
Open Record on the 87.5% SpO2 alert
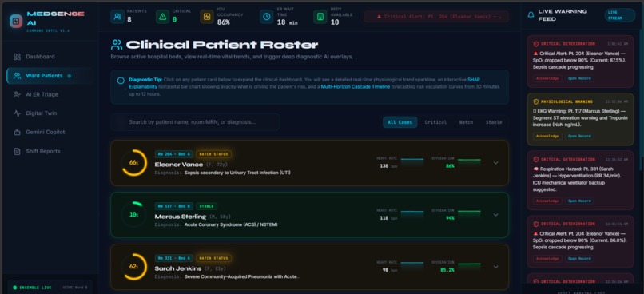point(579,78)
